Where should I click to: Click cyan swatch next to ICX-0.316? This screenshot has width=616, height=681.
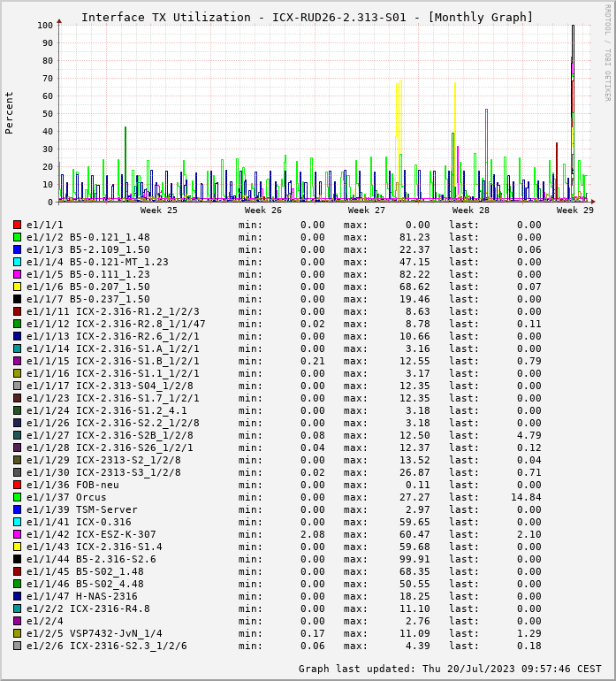coord(17,522)
